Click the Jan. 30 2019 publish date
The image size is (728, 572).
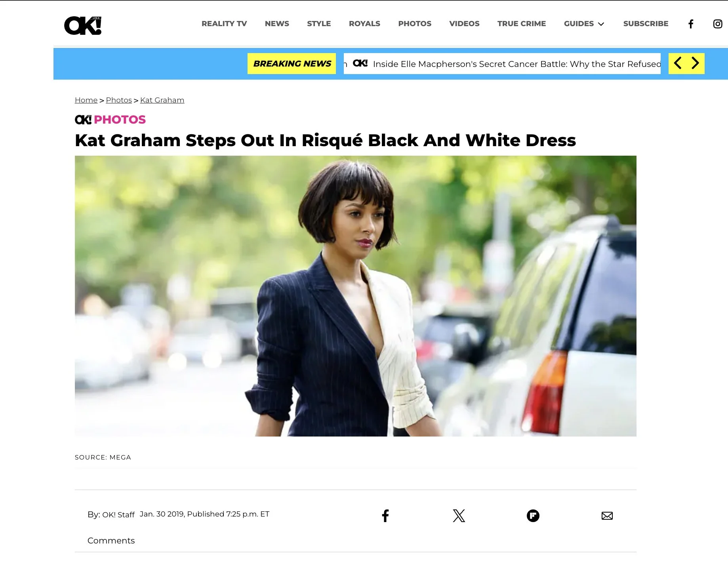click(204, 514)
